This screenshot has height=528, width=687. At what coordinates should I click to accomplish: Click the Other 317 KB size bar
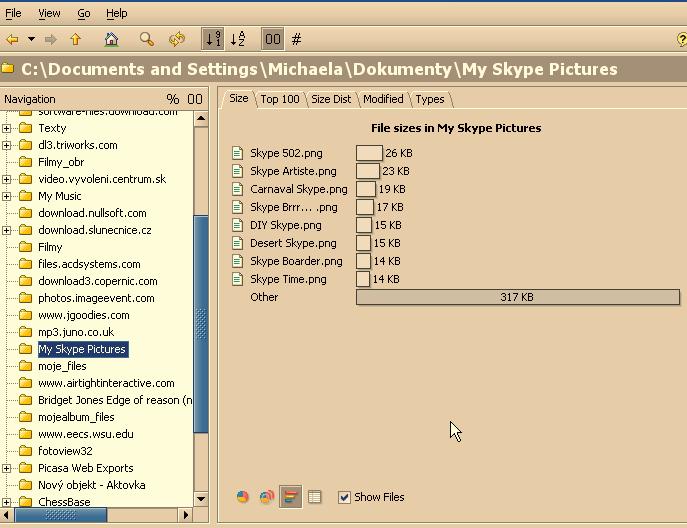tap(518, 297)
